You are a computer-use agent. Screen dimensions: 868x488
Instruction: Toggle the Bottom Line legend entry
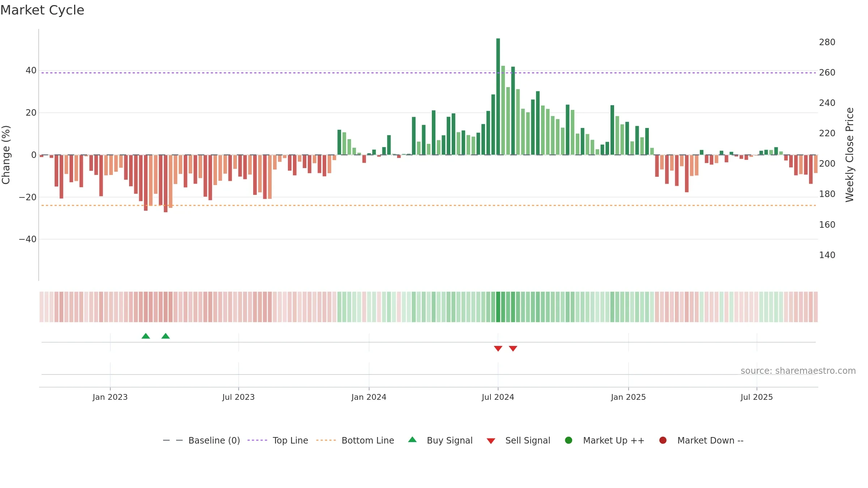tap(355, 440)
